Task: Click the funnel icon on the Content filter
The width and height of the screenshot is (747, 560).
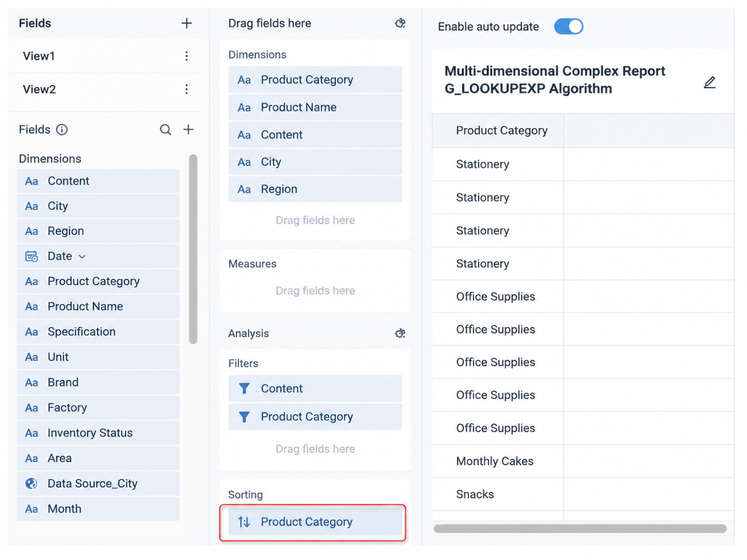Action: [245, 388]
